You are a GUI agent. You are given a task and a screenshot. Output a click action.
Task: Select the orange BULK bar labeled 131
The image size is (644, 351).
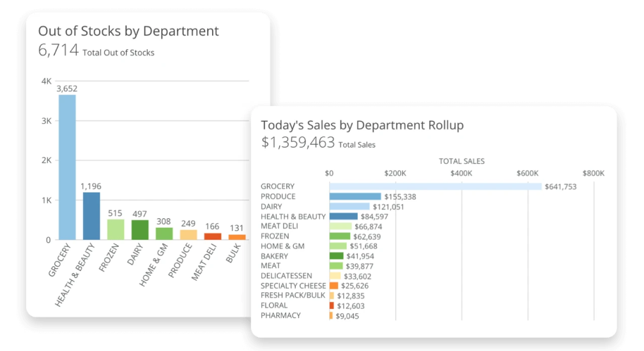(236, 237)
